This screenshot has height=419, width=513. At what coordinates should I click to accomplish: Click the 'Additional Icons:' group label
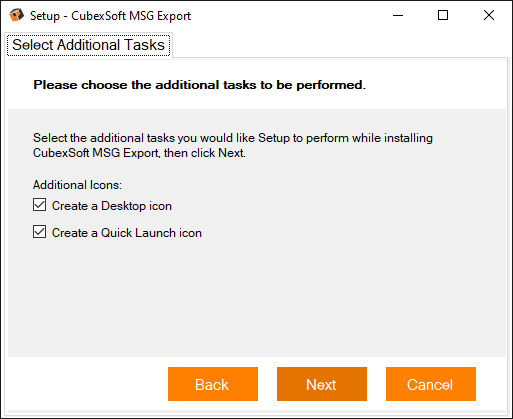(x=77, y=185)
